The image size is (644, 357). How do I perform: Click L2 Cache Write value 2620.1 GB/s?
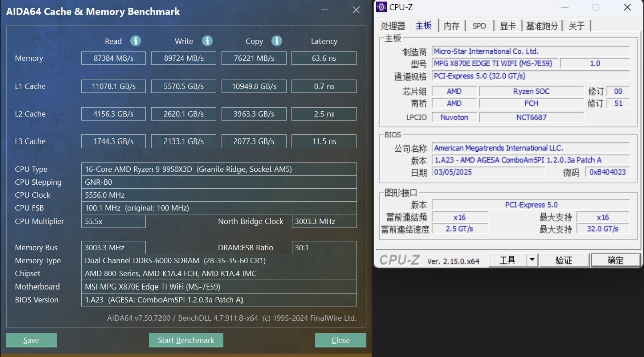[184, 114]
